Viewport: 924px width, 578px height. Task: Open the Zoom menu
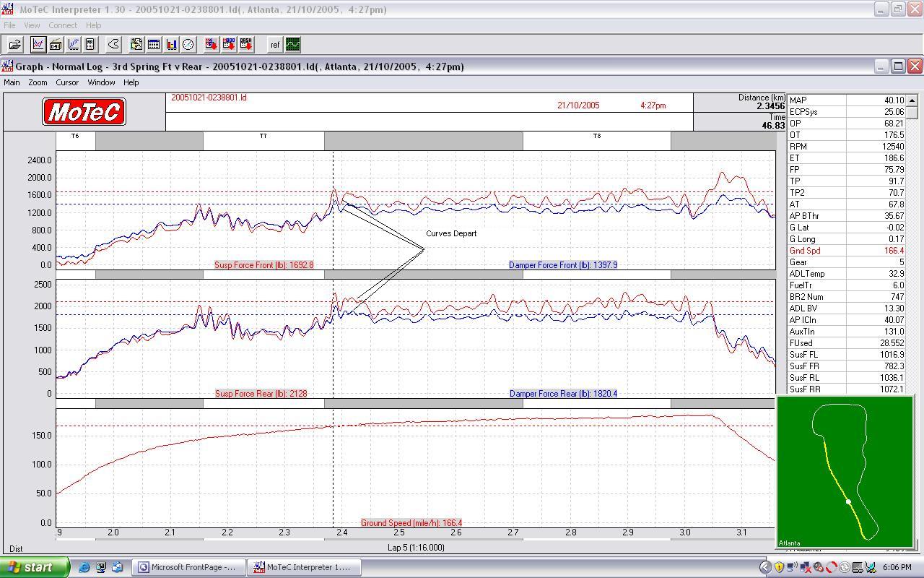point(38,82)
